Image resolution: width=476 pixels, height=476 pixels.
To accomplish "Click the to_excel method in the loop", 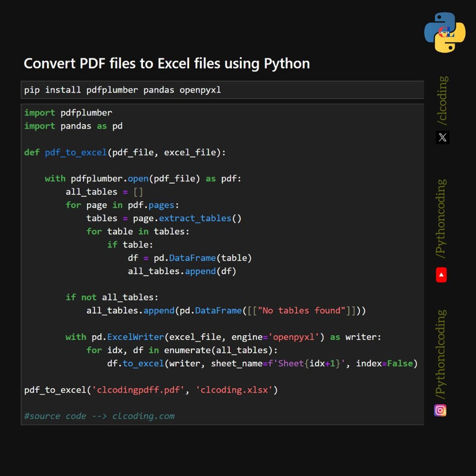I will (144, 363).
